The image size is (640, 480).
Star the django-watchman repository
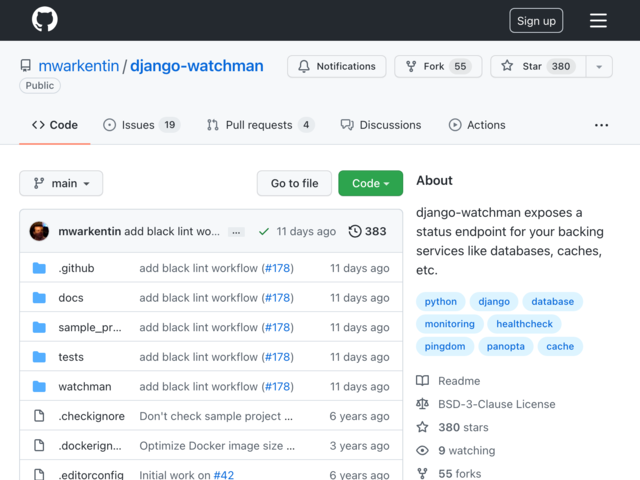(538, 66)
